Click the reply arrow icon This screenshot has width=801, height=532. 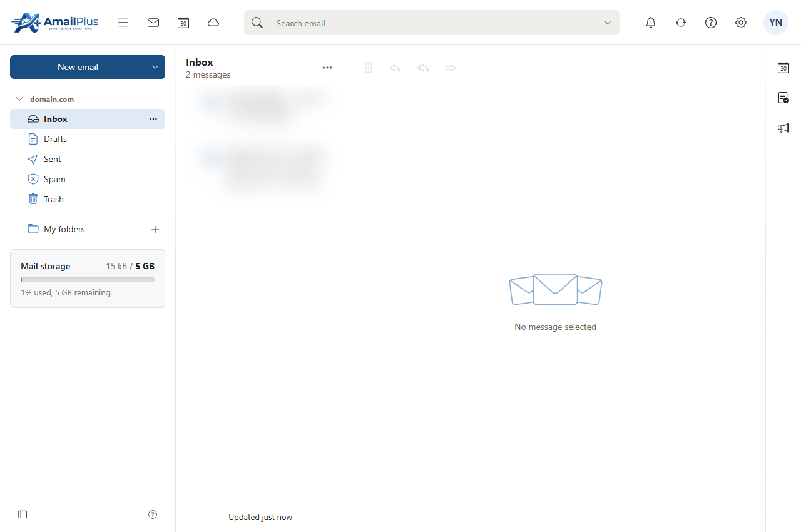395,68
